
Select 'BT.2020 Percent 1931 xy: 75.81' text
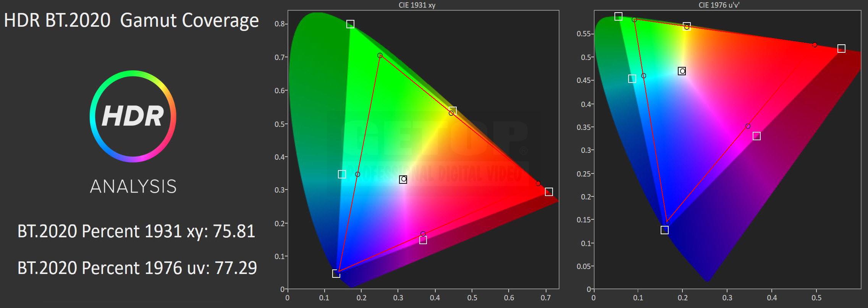coord(136,231)
